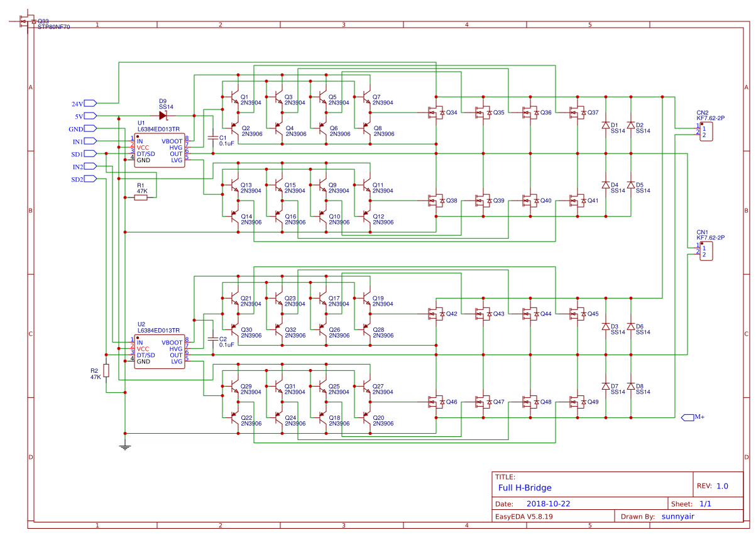Click the D9 SS14 diode symbol
This screenshot has height=535, width=756.
[x=163, y=116]
